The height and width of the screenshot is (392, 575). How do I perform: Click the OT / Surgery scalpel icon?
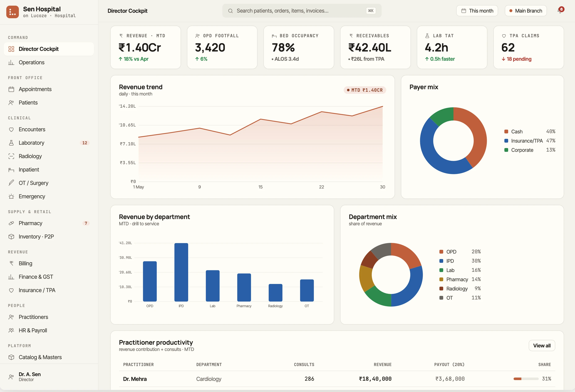pyautogui.click(x=11, y=183)
